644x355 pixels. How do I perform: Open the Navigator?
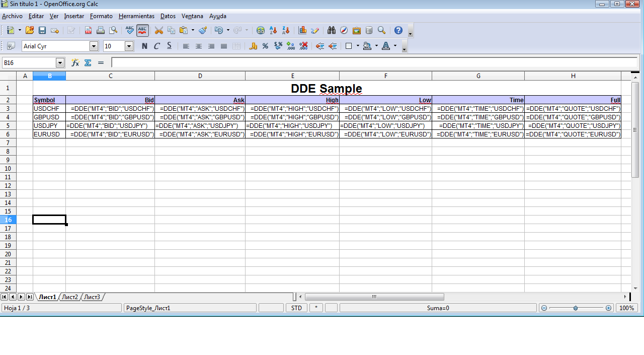click(344, 30)
